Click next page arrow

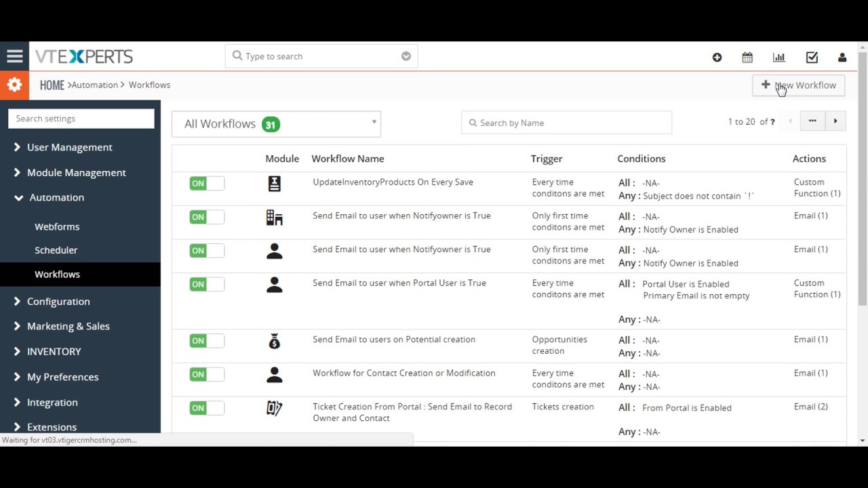pos(835,121)
